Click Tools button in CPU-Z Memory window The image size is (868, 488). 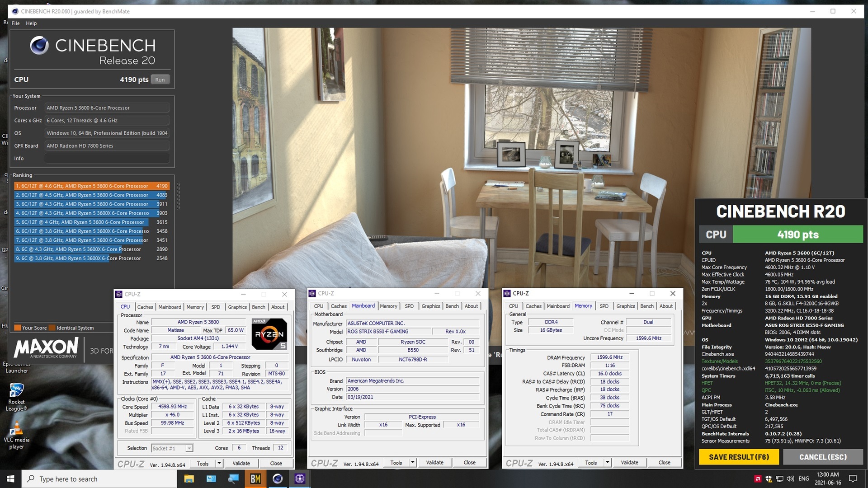(x=591, y=462)
